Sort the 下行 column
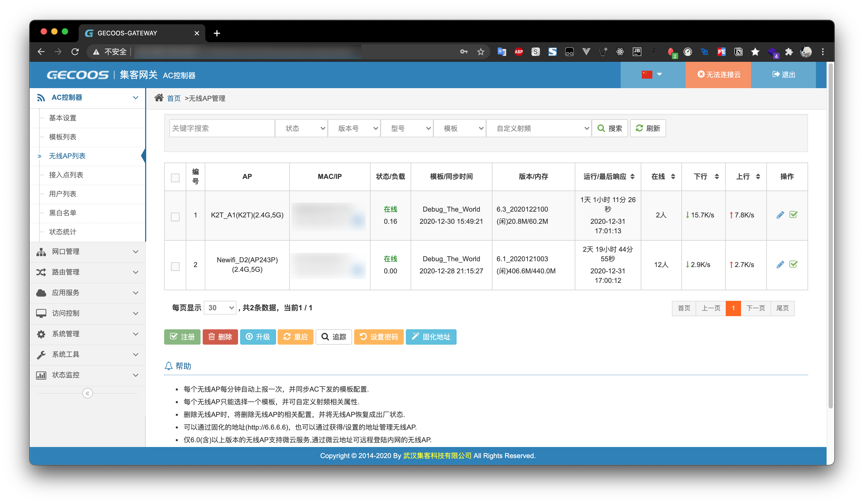 coord(716,177)
